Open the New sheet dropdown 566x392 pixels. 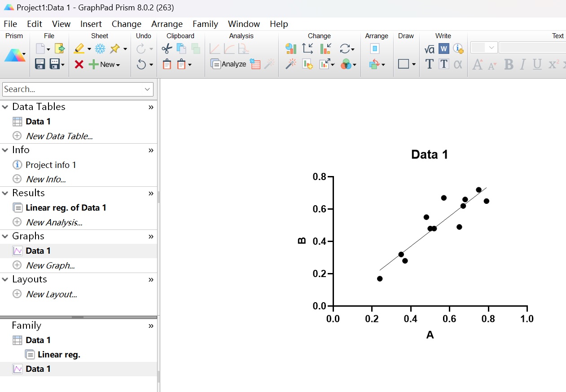tap(105, 65)
